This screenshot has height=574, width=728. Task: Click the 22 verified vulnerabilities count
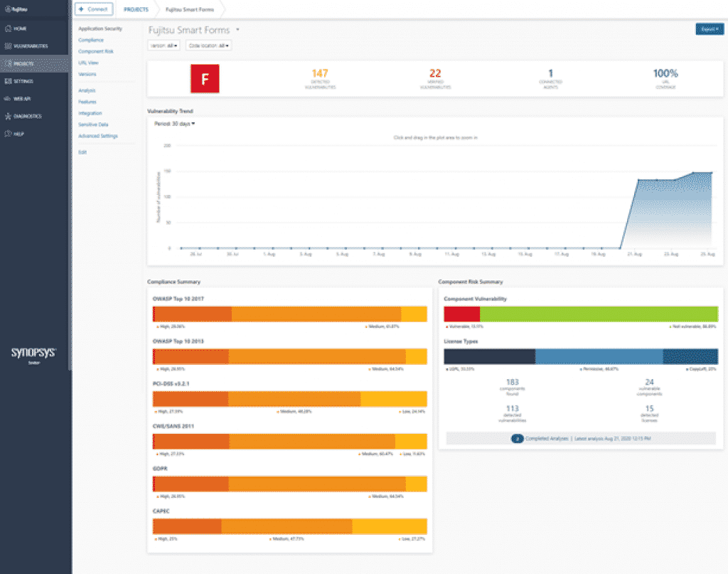coord(435,73)
